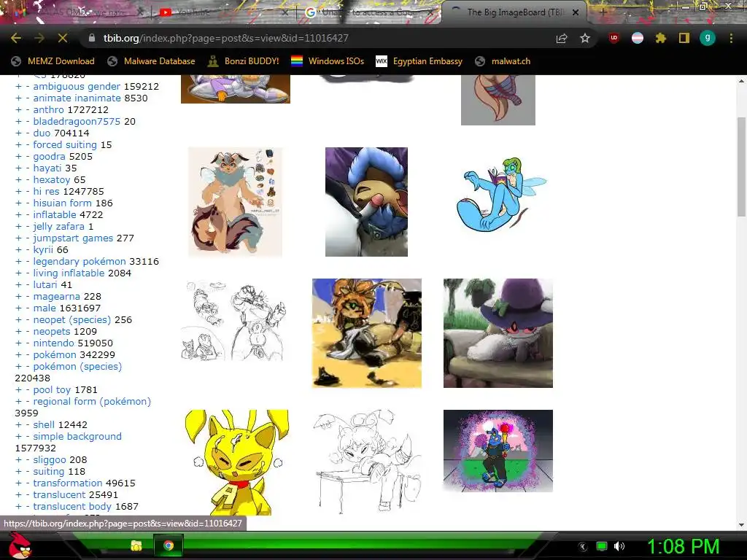The height and width of the screenshot is (560, 747).
Task: Open the 'anthro' tag link
Action: [48, 110]
